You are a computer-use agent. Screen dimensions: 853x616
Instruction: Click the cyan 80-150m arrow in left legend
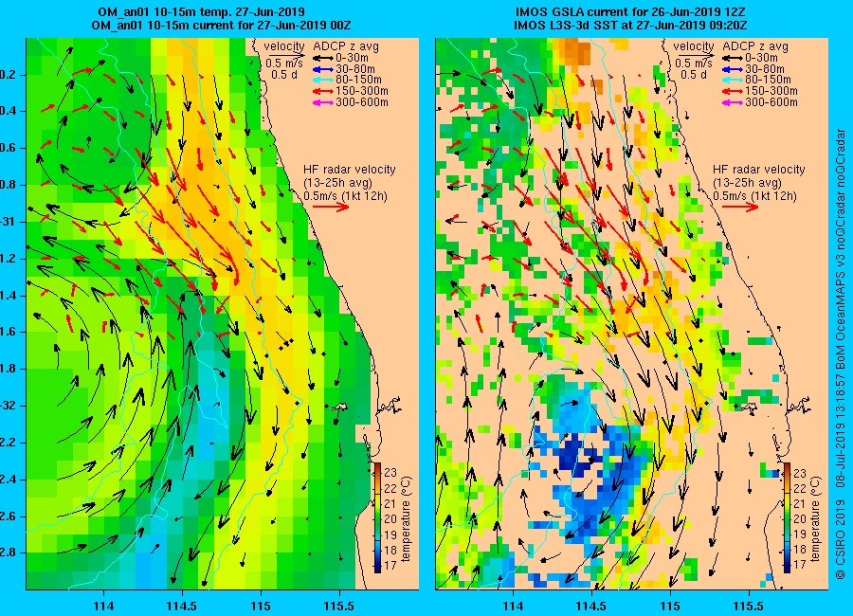[322, 80]
